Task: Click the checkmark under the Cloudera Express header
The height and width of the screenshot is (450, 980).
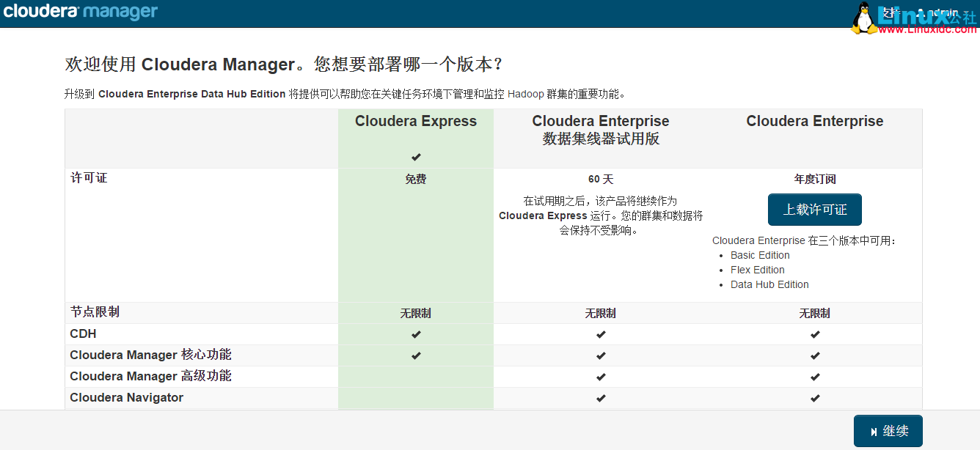Action: click(416, 156)
